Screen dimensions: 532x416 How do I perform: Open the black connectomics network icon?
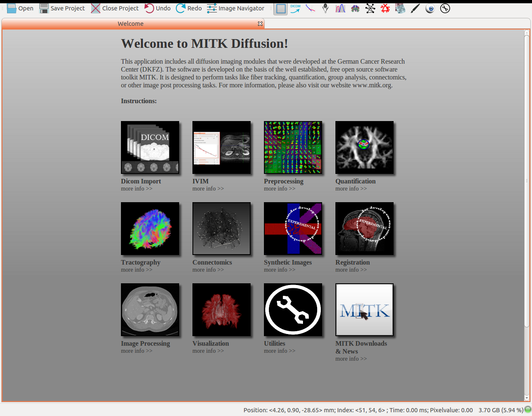coord(370,8)
